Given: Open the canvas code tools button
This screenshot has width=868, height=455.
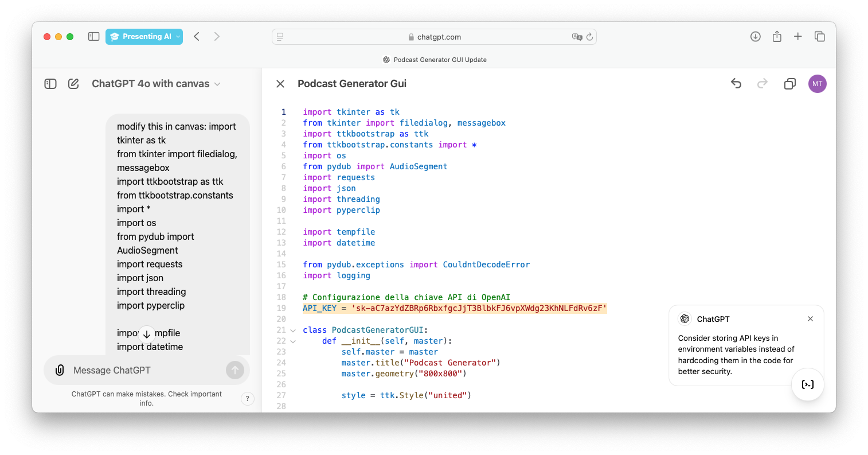Looking at the screenshot, I should 807,384.
